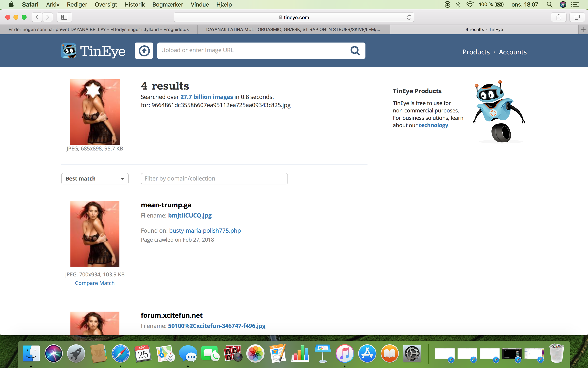This screenshot has width=588, height=368.
Task: Open Finder from the Dock
Action: [31, 353]
